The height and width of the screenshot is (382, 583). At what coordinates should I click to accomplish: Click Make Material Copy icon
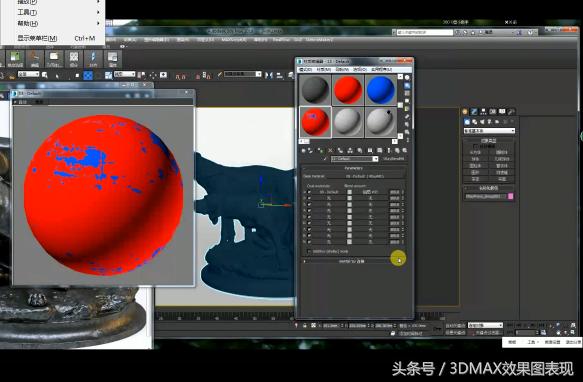[x=340, y=151]
